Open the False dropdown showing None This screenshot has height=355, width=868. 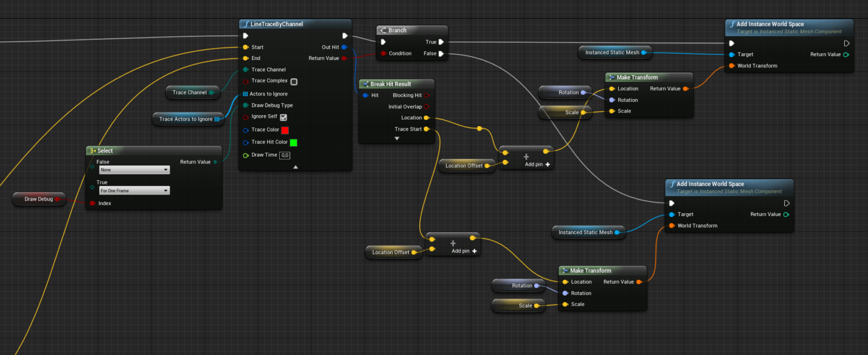[134, 170]
